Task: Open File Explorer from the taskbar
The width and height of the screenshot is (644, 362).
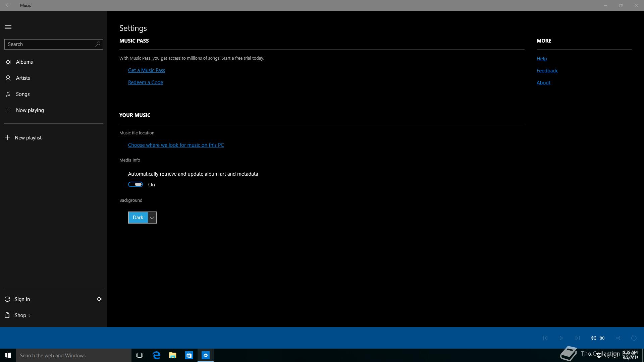Action: 173,355
